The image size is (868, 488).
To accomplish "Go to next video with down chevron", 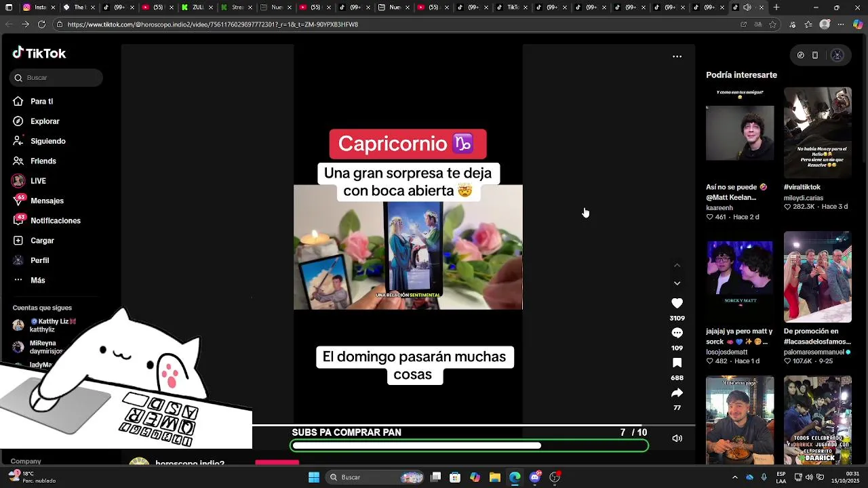I will click(677, 283).
